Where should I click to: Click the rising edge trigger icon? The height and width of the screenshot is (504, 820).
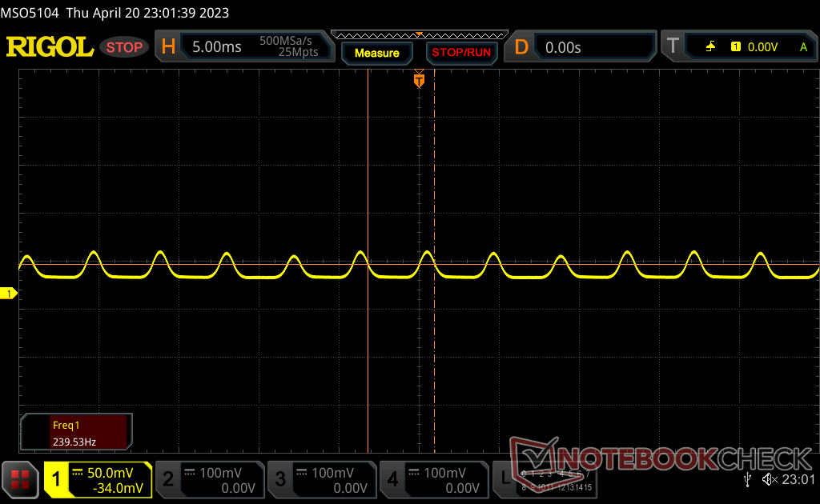click(710, 47)
